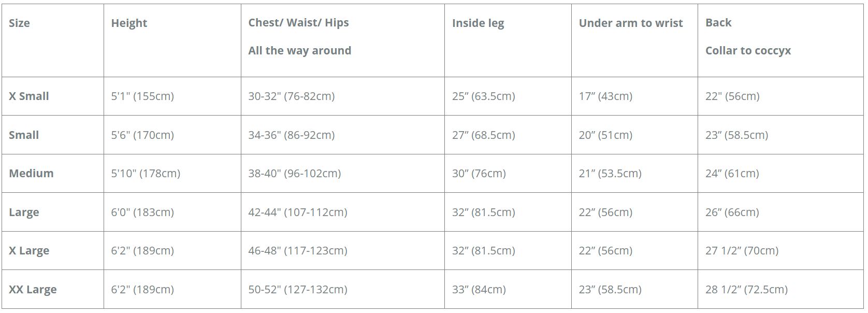Click the Collar to coccyx header text
The image size is (868, 313).
point(748,51)
